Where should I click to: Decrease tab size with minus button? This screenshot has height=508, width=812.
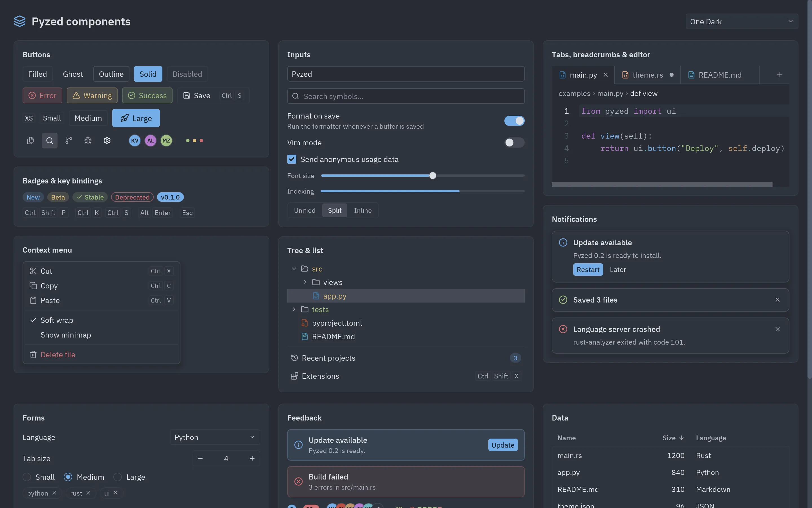pyautogui.click(x=200, y=458)
